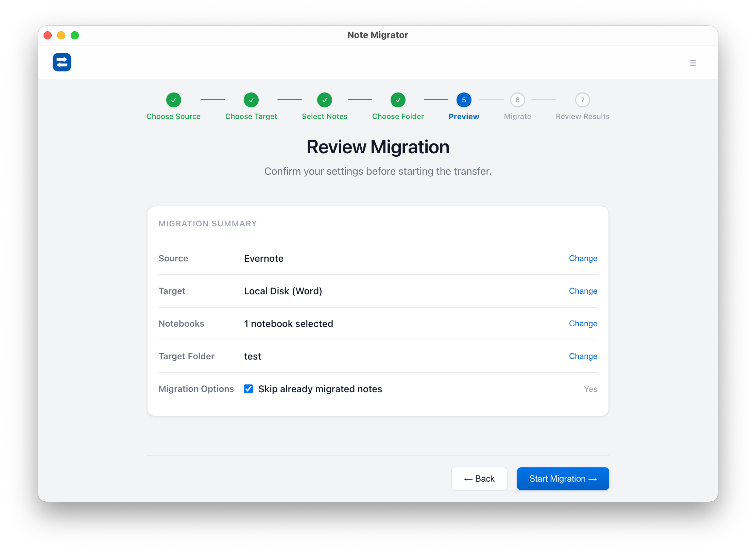Go to the Choose Target step checkmark

(251, 100)
